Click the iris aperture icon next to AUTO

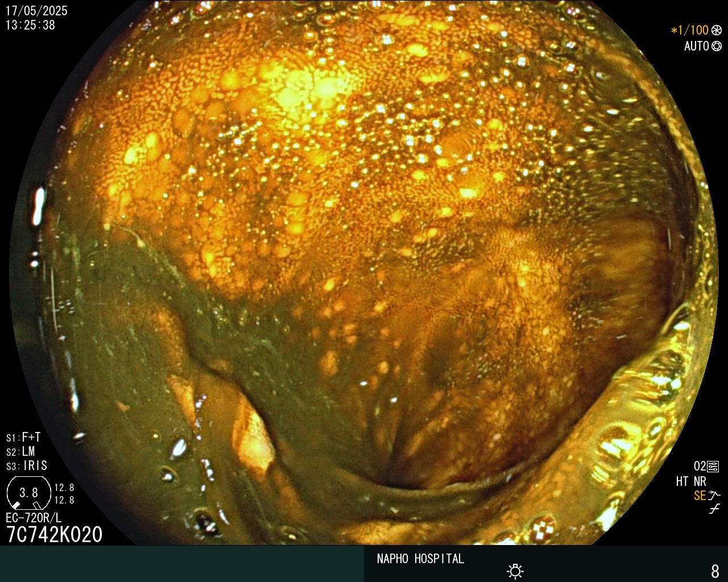tap(717, 47)
